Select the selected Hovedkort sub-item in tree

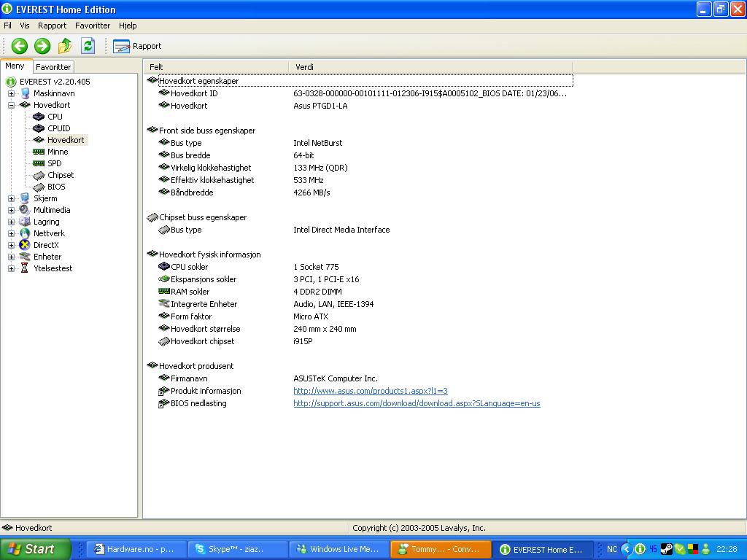click(66, 140)
